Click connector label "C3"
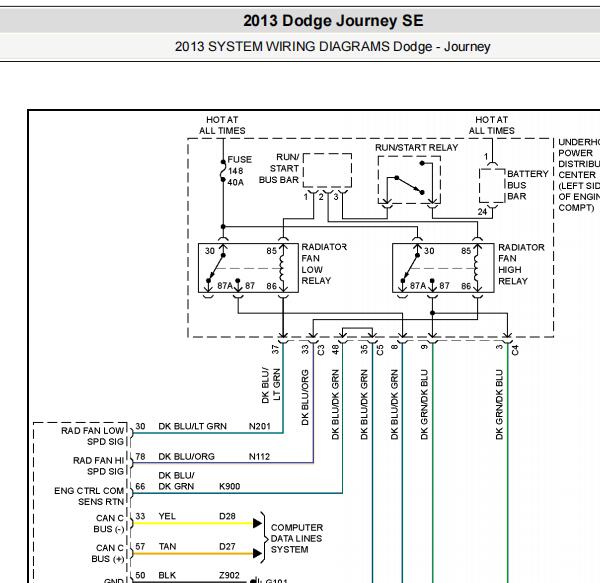 [321, 350]
